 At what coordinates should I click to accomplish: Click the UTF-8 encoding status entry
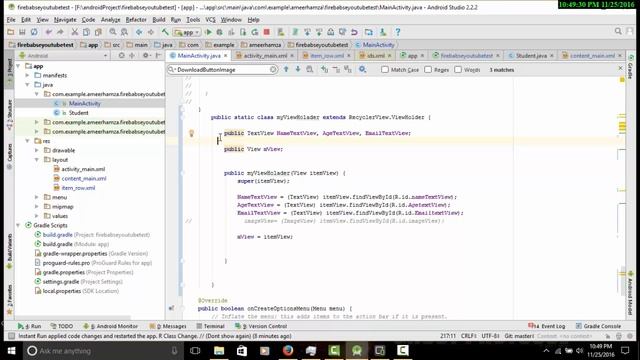(x=490, y=336)
